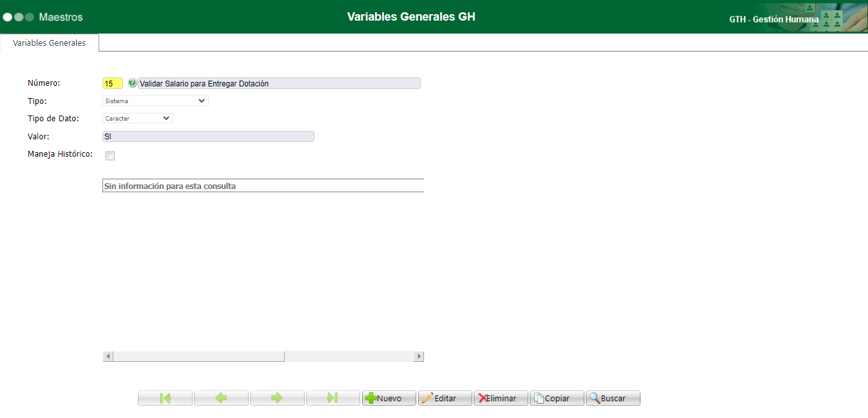Image resolution: width=868 pixels, height=418 pixels.
Task: Click the 'Valor:' label
Action: pyautogui.click(x=39, y=136)
